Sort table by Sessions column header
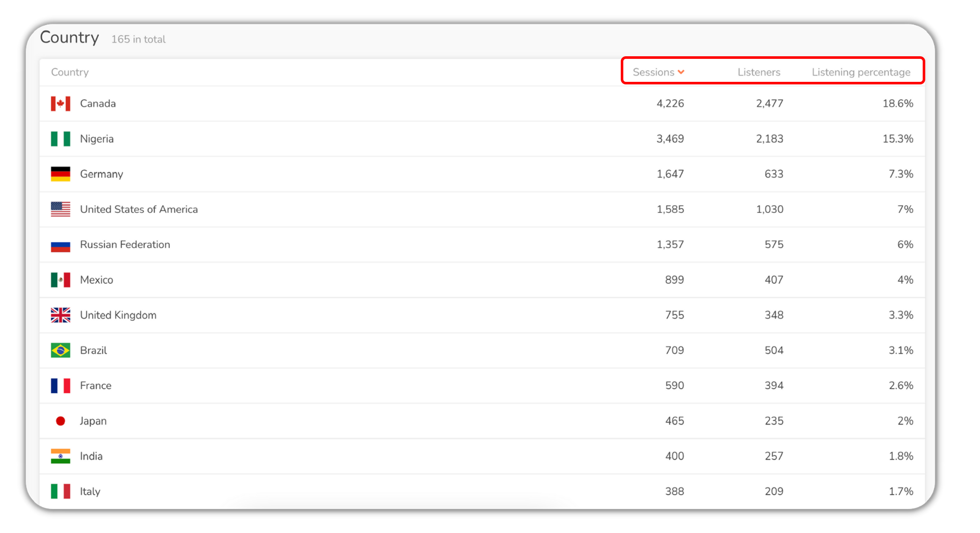980x533 pixels. [654, 73]
